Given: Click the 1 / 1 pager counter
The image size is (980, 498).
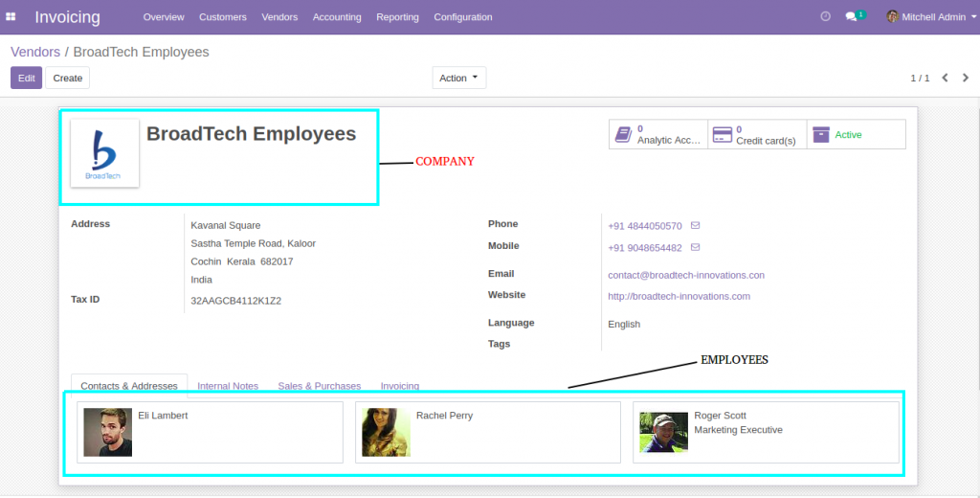Looking at the screenshot, I should point(920,79).
